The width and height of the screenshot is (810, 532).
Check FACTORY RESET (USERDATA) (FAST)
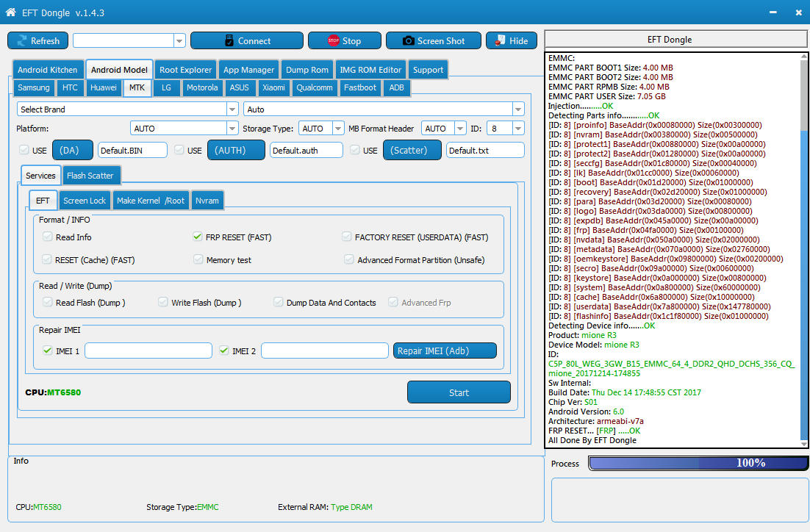347,237
